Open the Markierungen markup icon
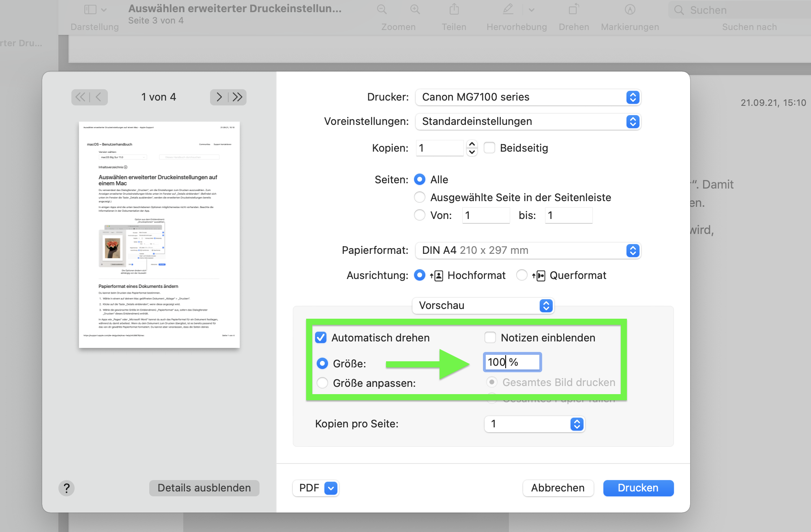Screen dimensions: 811x532 pos(630,9)
